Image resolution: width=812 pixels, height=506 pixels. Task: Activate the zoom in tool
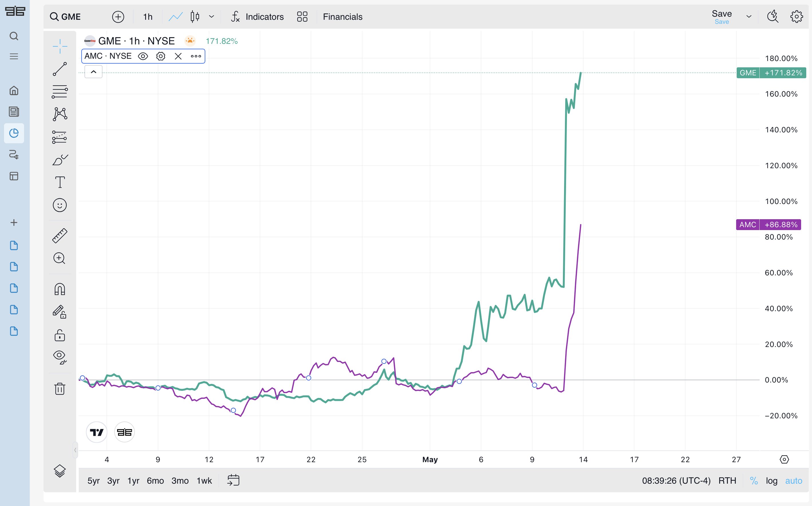[60, 258]
